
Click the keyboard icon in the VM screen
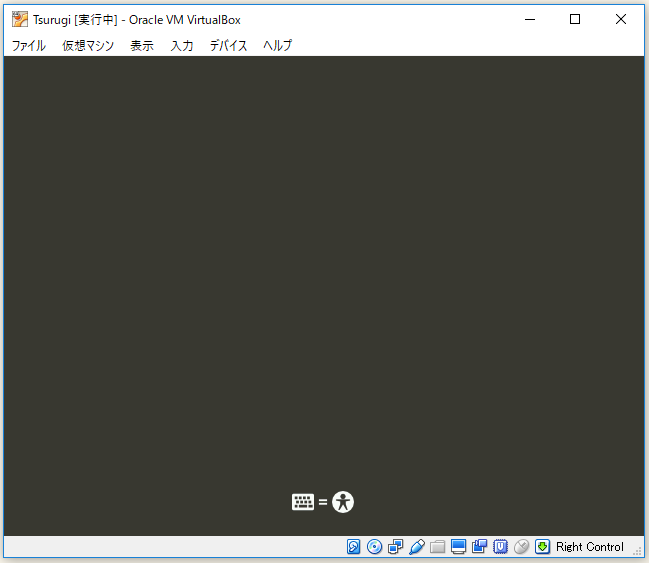(303, 502)
